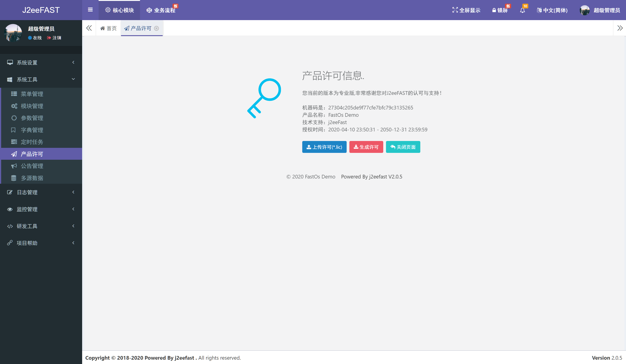Screen dimensions: 626x364
Task: Open language dropdown 中文(简体)
Action: (x=552, y=10)
